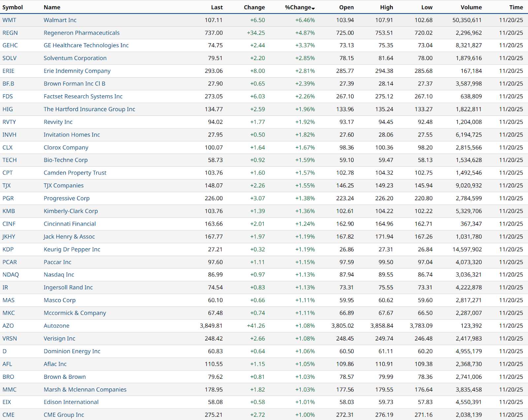Viewport: 528px width, 420px height.
Task: Open the EIX symbol link
Action: tap(7, 403)
